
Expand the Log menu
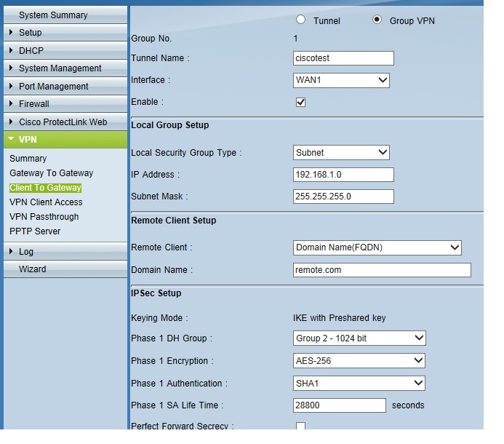pyautogui.click(x=65, y=251)
